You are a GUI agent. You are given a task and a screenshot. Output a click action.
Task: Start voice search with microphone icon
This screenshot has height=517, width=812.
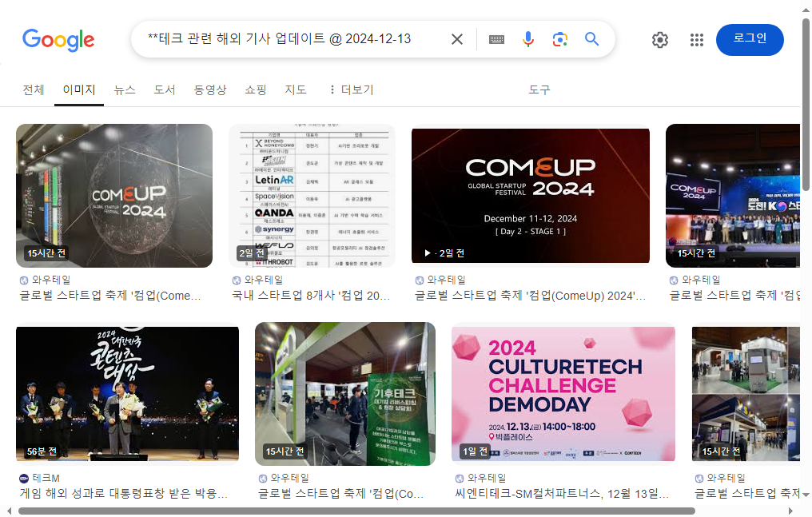click(527, 39)
